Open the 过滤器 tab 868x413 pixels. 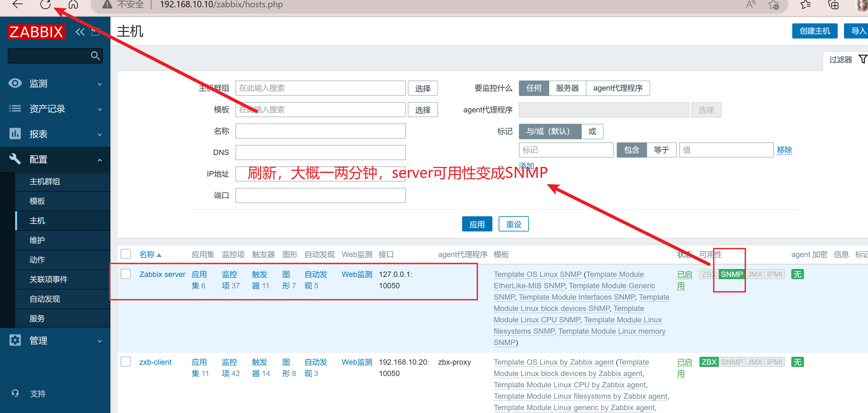pyautogui.click(x=845, y=60)
